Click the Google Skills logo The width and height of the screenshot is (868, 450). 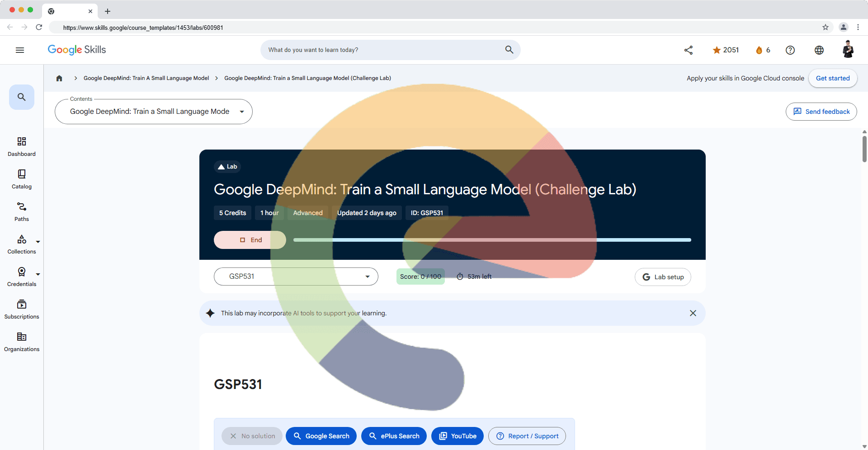pos(77,50)
